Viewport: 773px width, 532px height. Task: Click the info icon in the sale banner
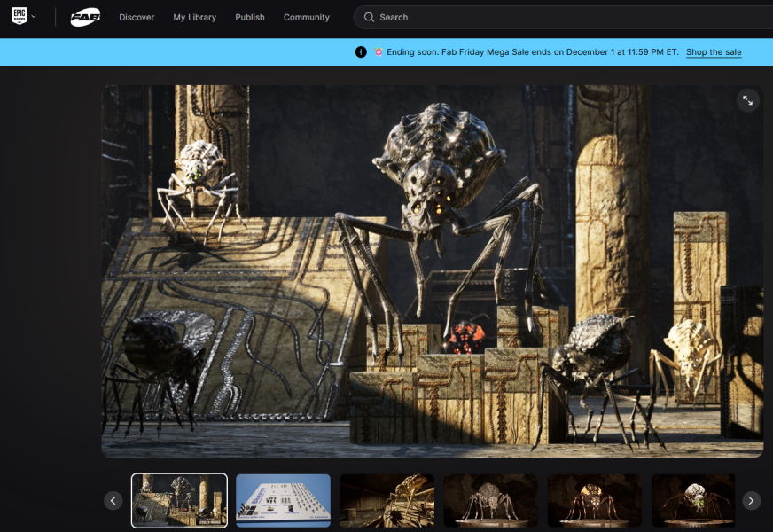[x=361, y=52]
